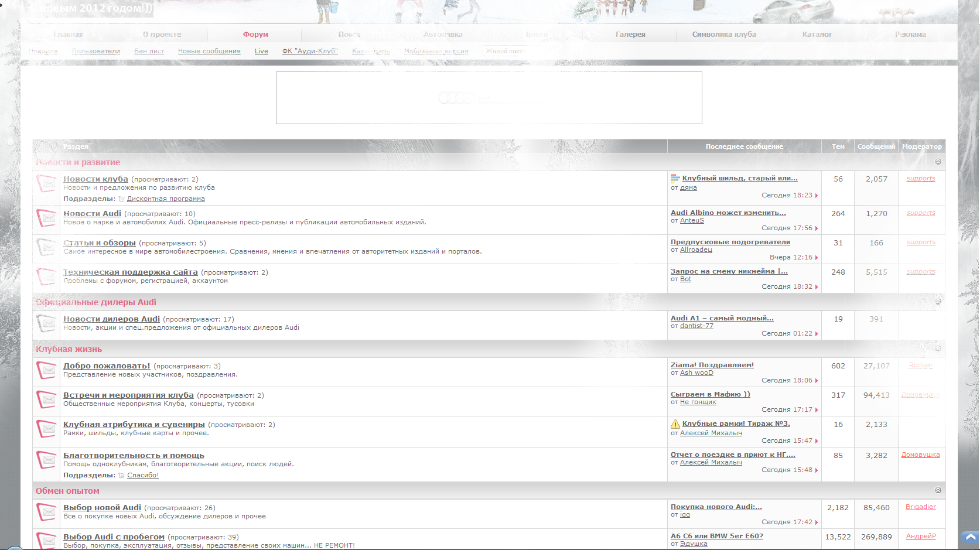The height and width of the screenshot is (550, 980).
Task: Go to last post arrow at Сегодня 17:42
Action: (x=817, y=522)
